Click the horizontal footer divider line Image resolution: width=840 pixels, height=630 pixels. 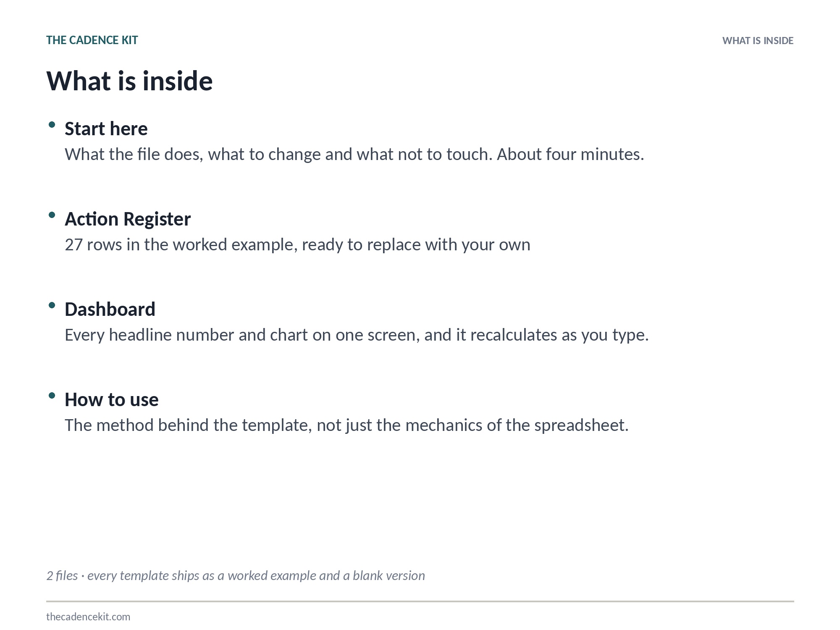(x=420, y=601)
